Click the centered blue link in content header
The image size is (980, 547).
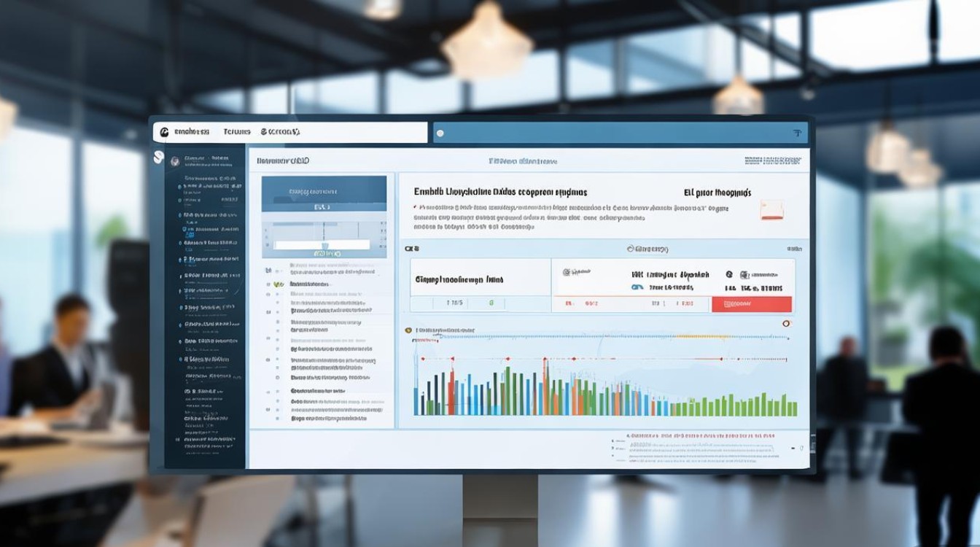(523, 160)
